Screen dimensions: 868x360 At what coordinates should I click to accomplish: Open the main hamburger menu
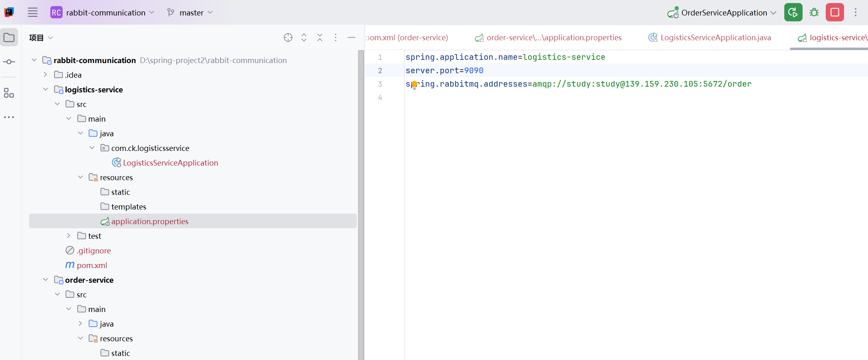[33, 12]
